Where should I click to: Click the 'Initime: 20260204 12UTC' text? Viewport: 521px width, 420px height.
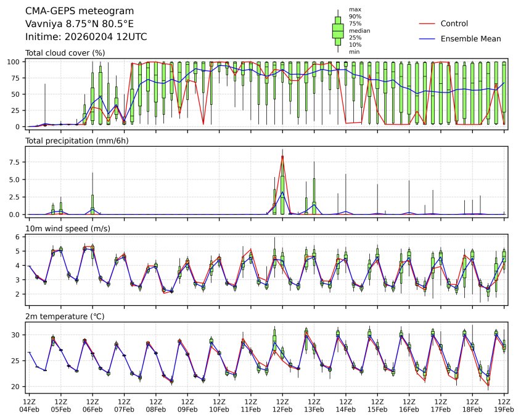click(86, 37)
